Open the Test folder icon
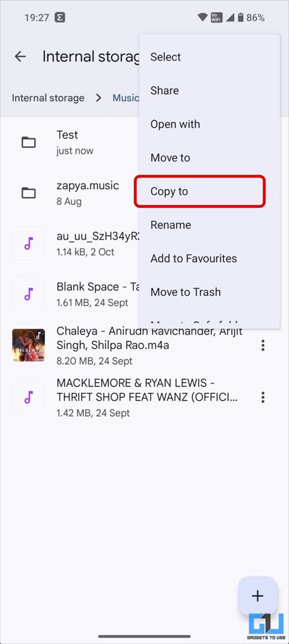 (28, 143)
